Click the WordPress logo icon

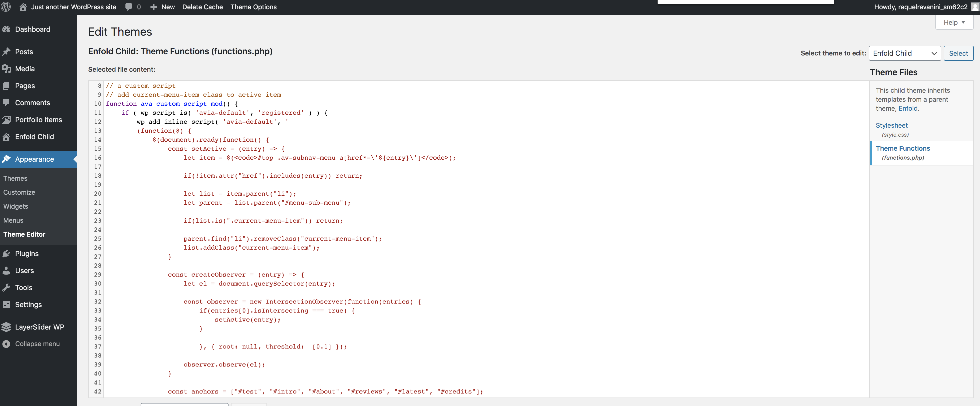tap(6, 7)
